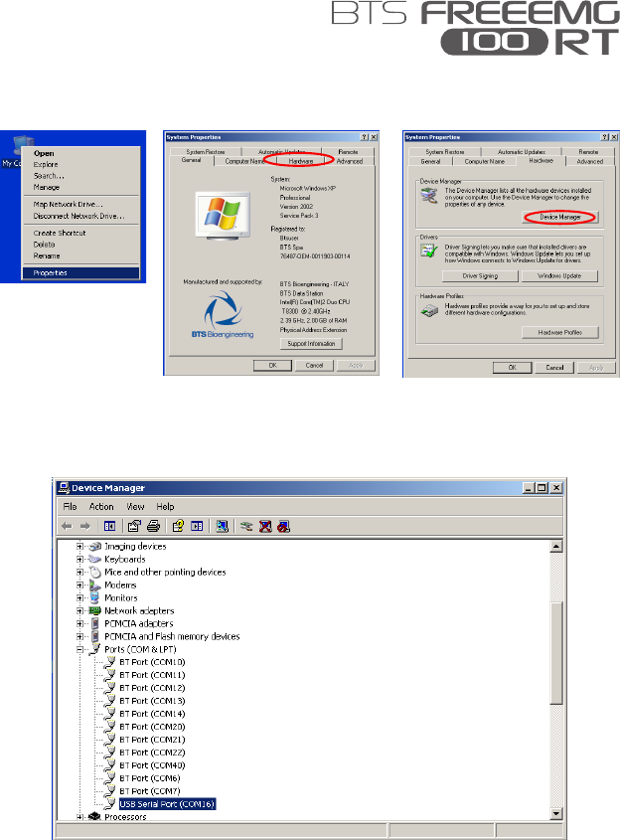Click the port icon beside USB Serial Port (COM16)
The height and width of the screenshot is (840, 620).
point(109,803)
